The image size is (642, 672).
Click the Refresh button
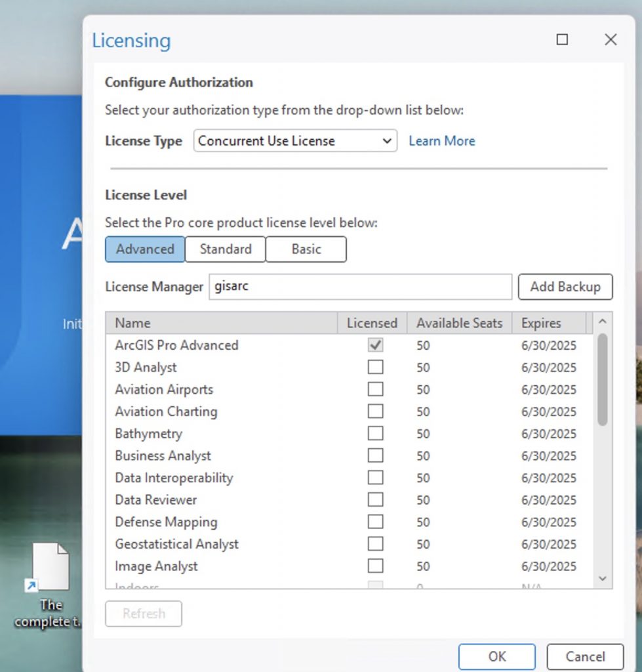(144, 614)
